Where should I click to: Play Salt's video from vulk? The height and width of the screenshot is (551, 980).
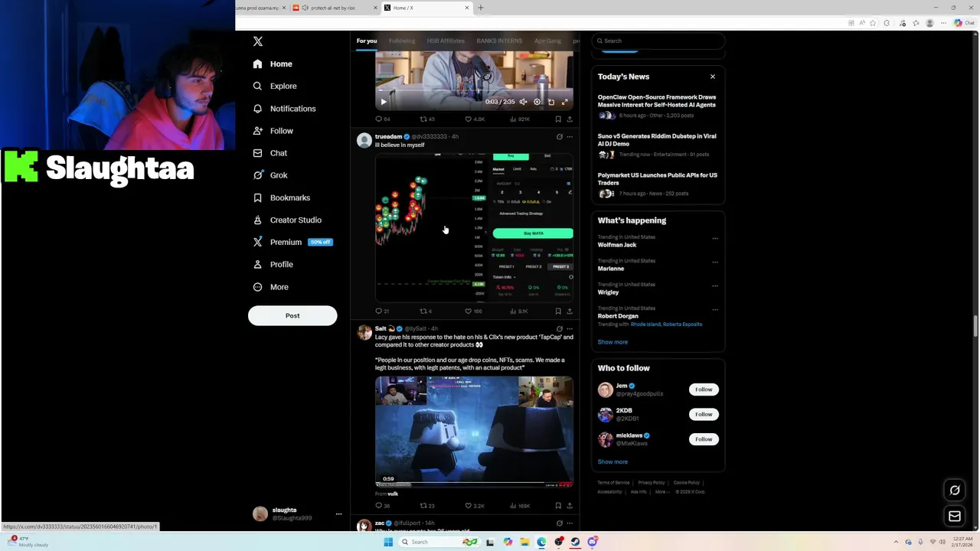click(474, 432)
